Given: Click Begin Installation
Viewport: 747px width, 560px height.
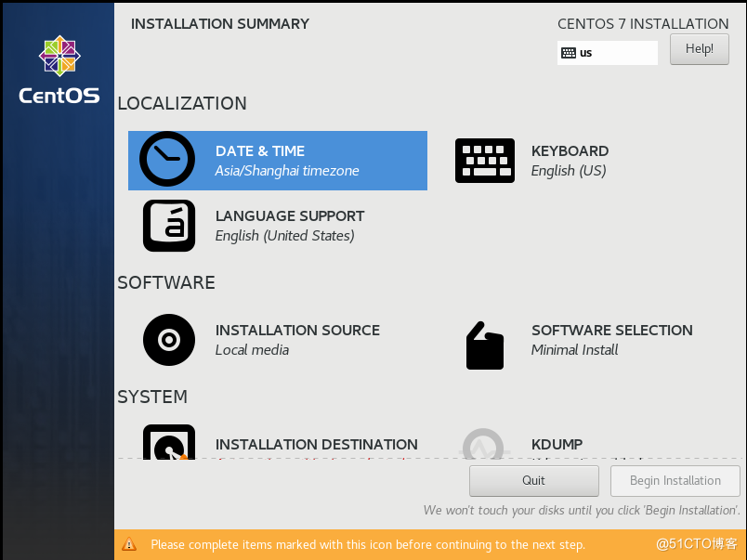Looking at the screenshot, I should tap(675, 480).
